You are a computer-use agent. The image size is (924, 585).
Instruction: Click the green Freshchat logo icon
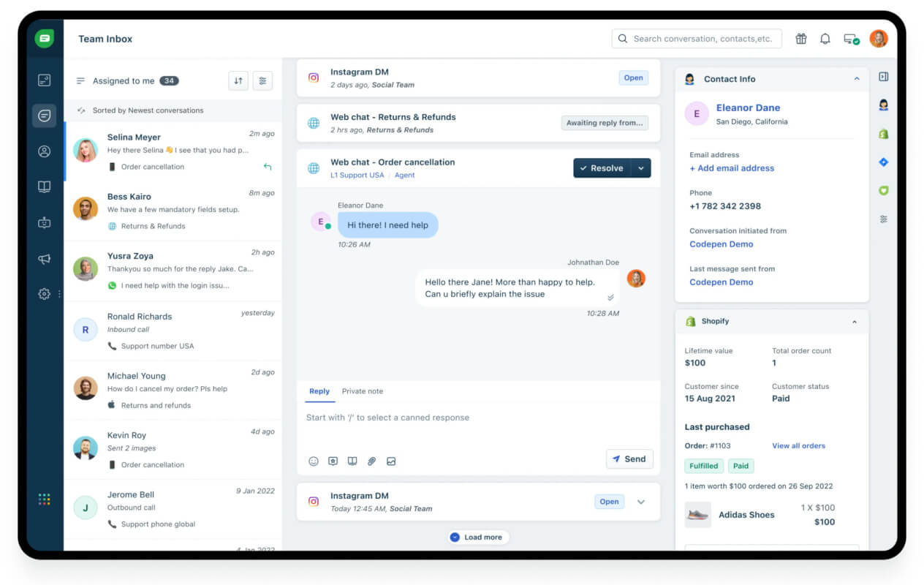tap(45, 38)
